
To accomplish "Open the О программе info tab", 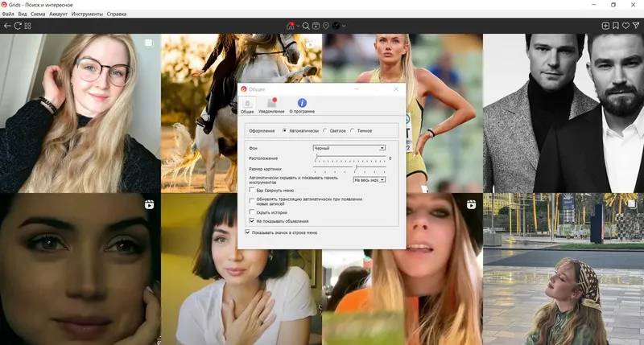I will (302, 105).
